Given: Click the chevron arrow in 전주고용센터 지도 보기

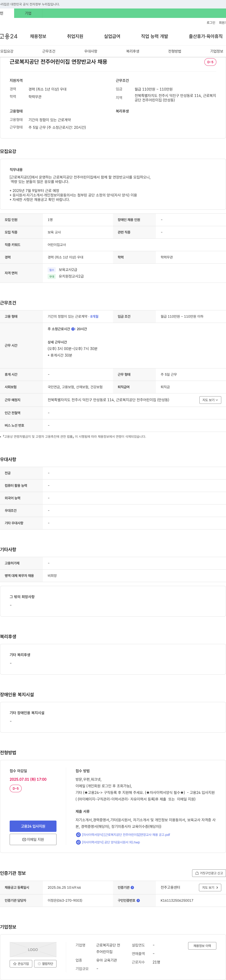Looking at the screenshot, I should point(217,887).
